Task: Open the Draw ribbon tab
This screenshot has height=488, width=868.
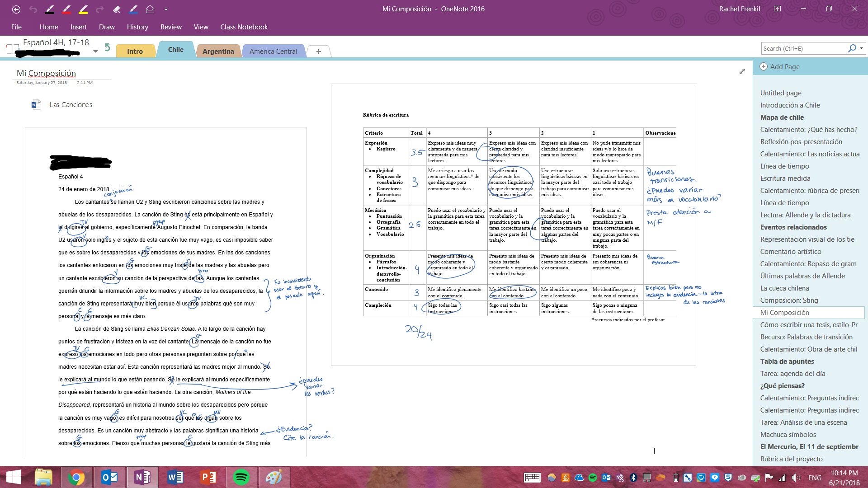Action: (107, 27)
